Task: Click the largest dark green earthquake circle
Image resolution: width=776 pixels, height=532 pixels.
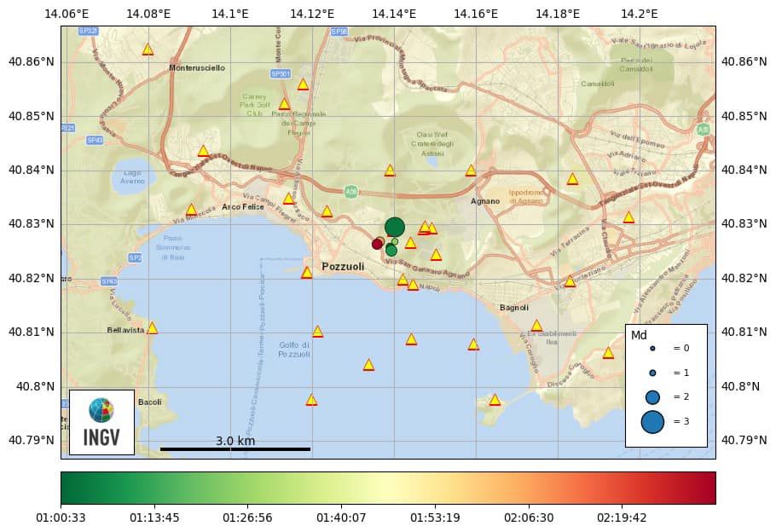Action: click(x=394, y=227)
